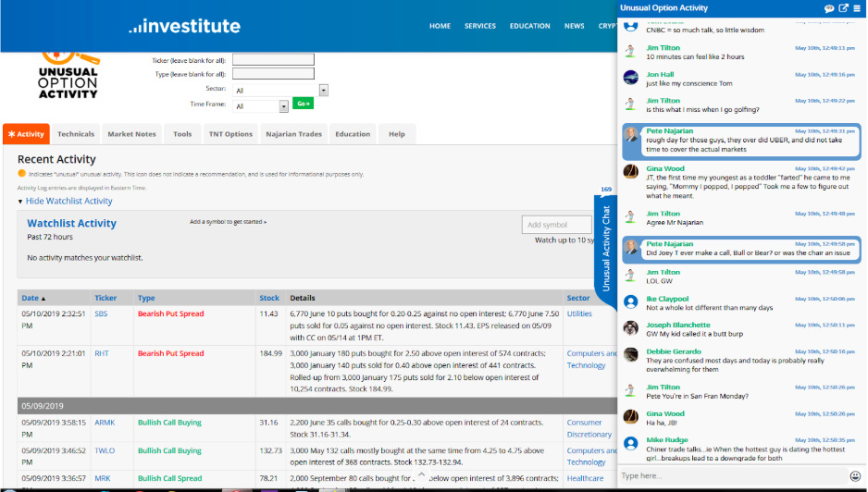
Task: Switch to the Technicals tab
Action: click(x=76, y=134)
